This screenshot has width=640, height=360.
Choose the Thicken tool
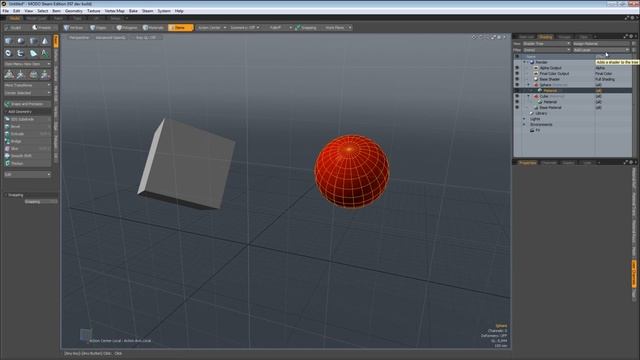[x=27, y=163]
